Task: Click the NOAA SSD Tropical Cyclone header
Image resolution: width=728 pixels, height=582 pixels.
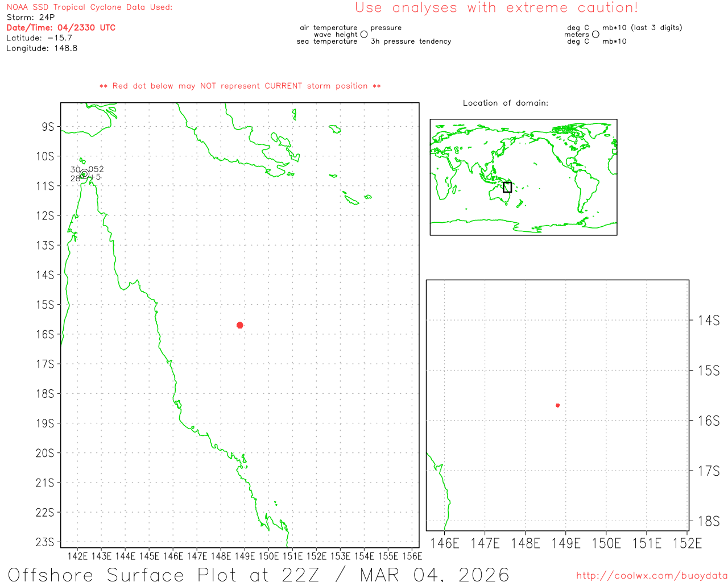Action: click(x=89, y=7)
